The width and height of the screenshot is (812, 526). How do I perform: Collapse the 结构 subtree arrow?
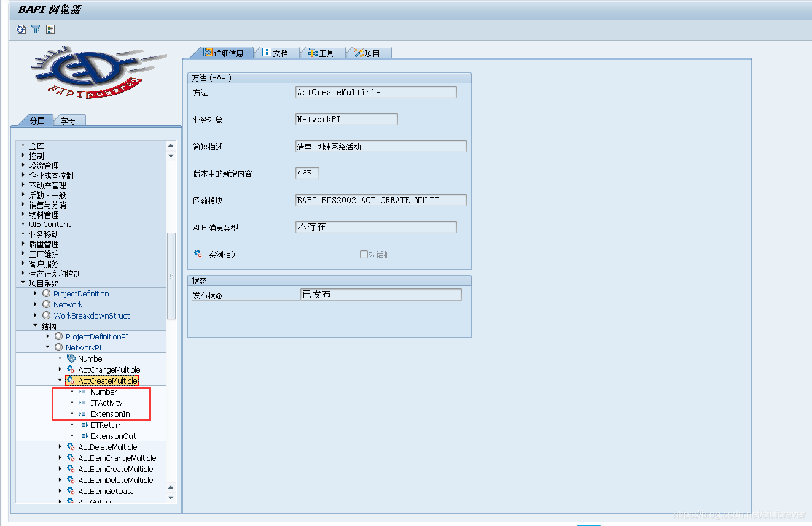pyautogui.click(x=35, y=326)
